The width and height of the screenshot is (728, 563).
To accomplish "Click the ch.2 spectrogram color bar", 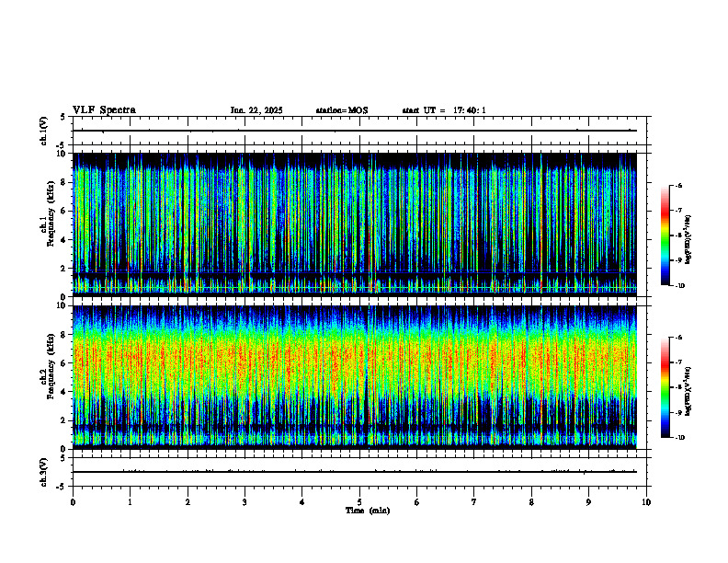I will point(665,387).
